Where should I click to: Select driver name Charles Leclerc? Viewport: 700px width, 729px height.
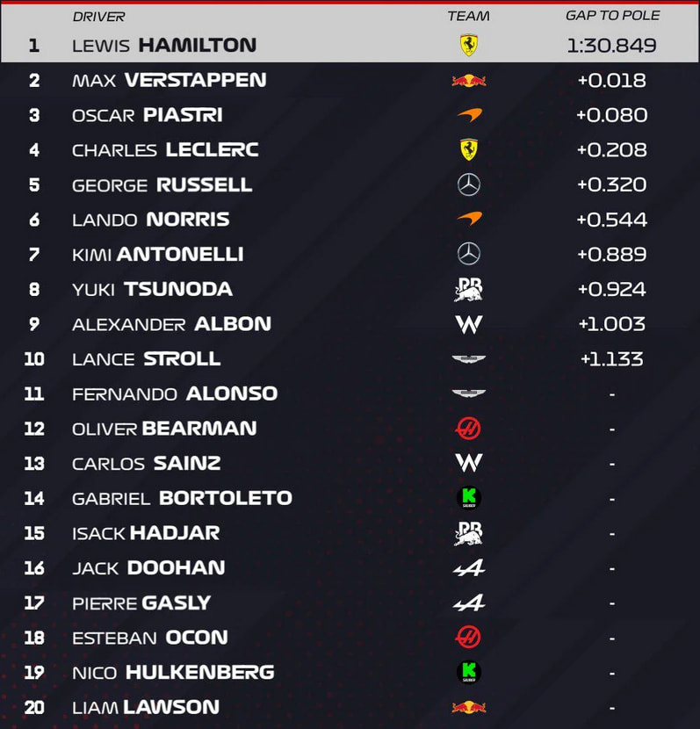pos(165,149)
